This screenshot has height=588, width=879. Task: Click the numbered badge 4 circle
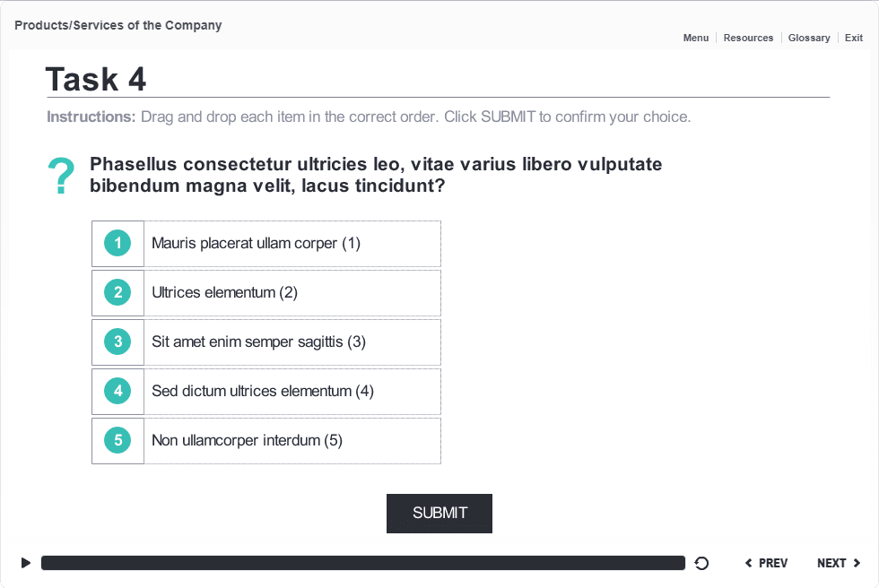(x=117, y=391)
